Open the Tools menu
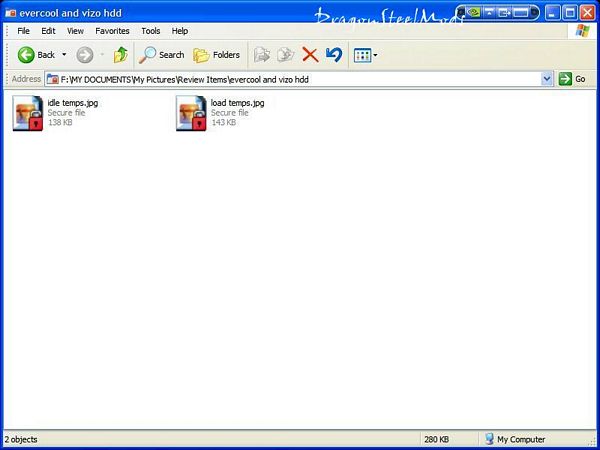600x450 pixels. [150, 31]
